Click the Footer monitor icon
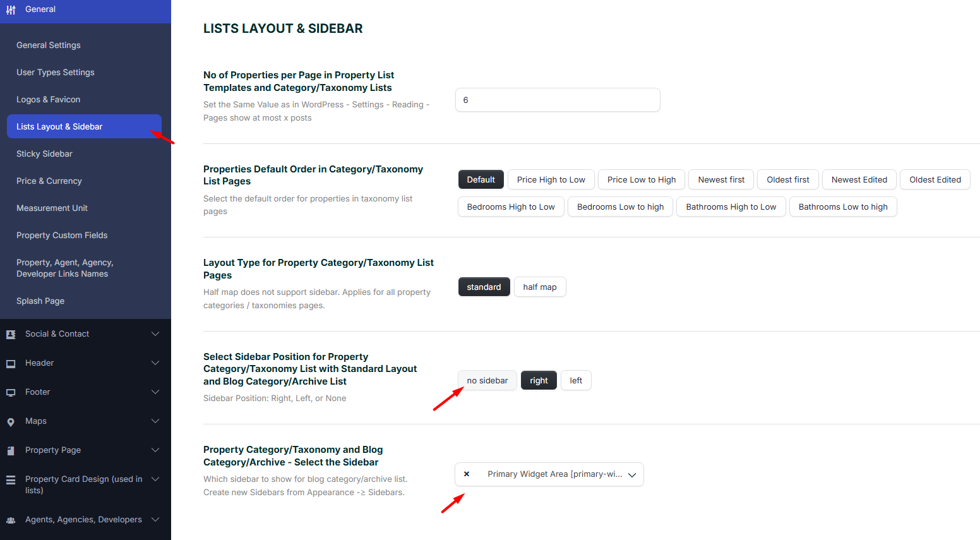980x540 pixels. point(11,393)
